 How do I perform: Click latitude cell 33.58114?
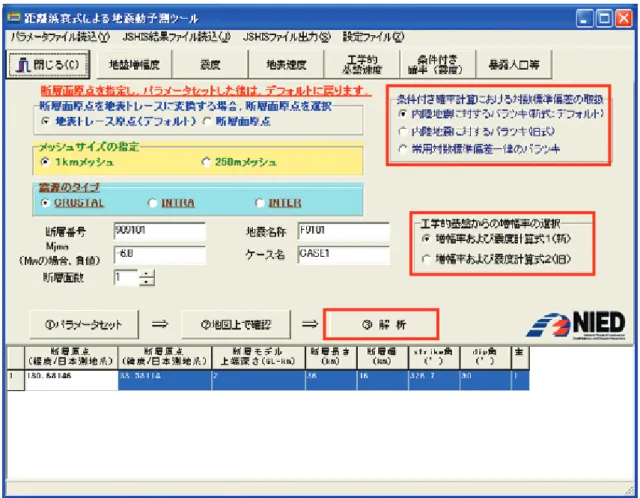pos(165,380)
